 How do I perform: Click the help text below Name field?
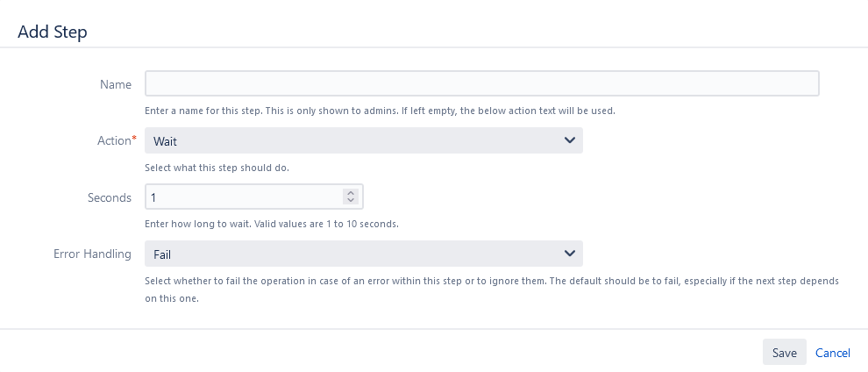[380, 111]
